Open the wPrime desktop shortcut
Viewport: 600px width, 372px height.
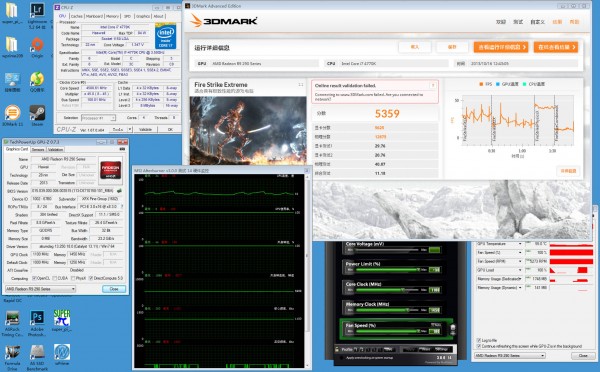point(62,356)
